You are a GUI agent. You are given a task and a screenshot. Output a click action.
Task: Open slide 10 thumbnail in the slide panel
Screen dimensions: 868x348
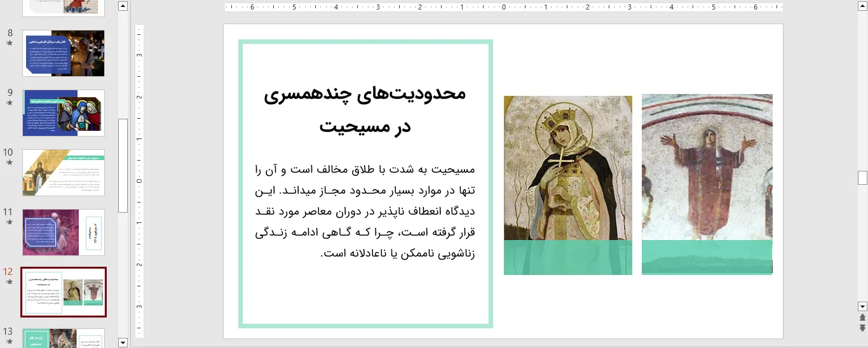pyautogui.click(x=64, y=173)
